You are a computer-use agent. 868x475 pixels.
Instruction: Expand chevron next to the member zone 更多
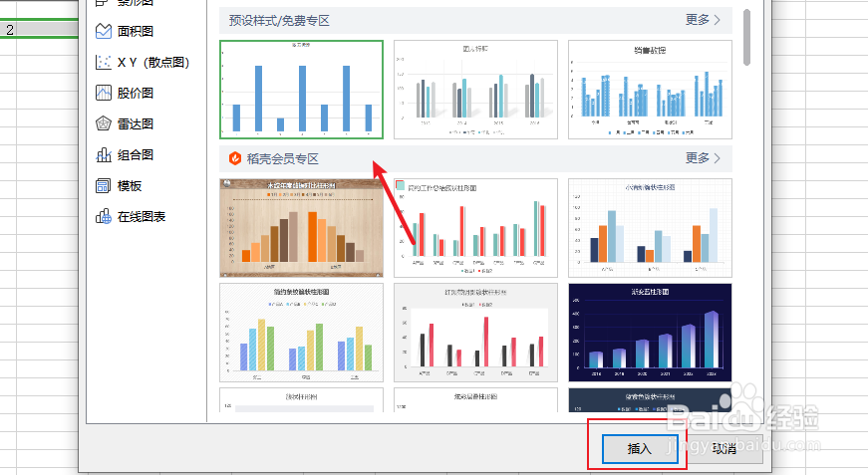(x=718, y=158)
